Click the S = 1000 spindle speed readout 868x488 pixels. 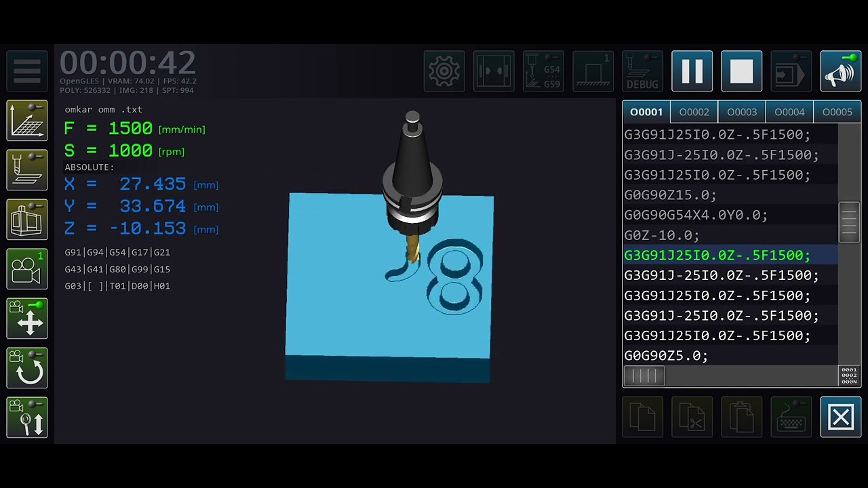(124, 150)
